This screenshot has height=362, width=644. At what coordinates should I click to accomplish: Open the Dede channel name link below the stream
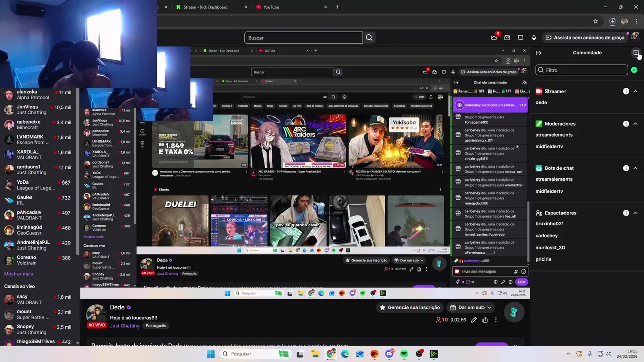click(x=117, y=307)
